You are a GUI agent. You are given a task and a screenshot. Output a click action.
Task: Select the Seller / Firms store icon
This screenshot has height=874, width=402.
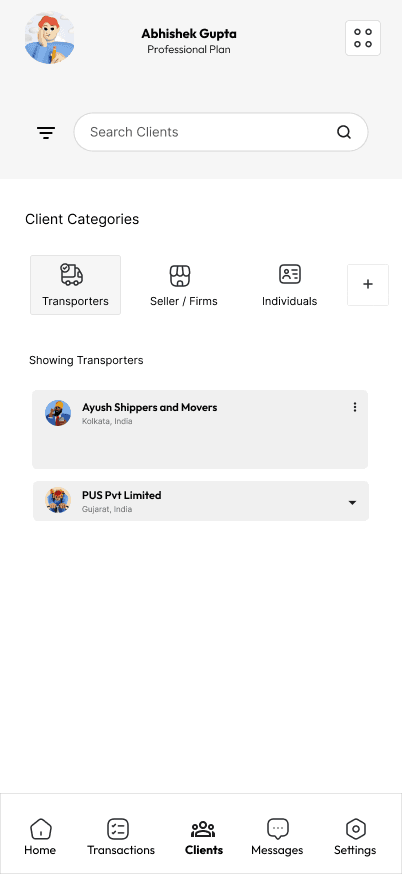180,275
